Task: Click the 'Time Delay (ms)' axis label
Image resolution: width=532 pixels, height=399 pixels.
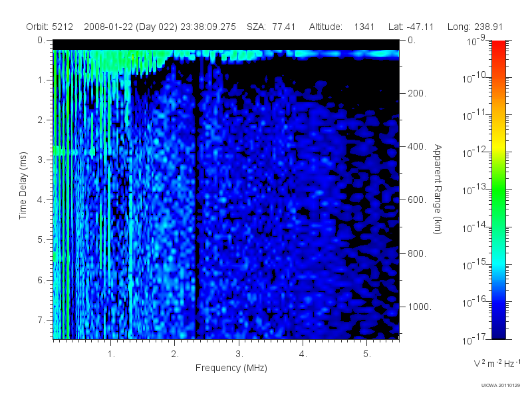Action: click(x=23, y=186)
